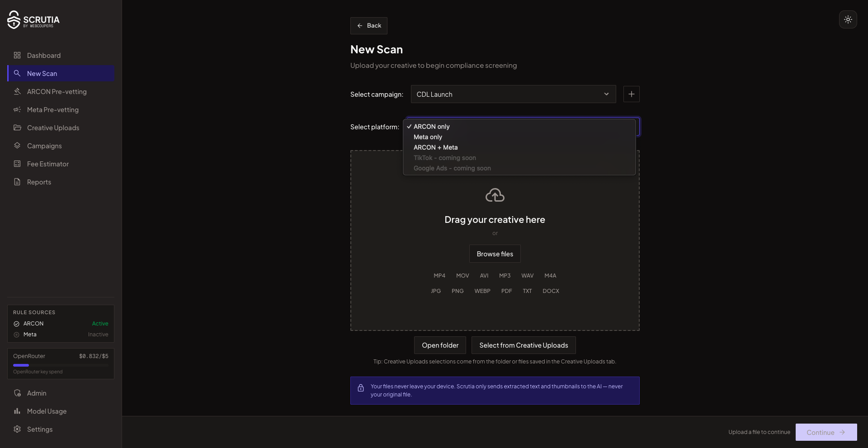Click the Scrutia logo

click(x=33, y=20)
